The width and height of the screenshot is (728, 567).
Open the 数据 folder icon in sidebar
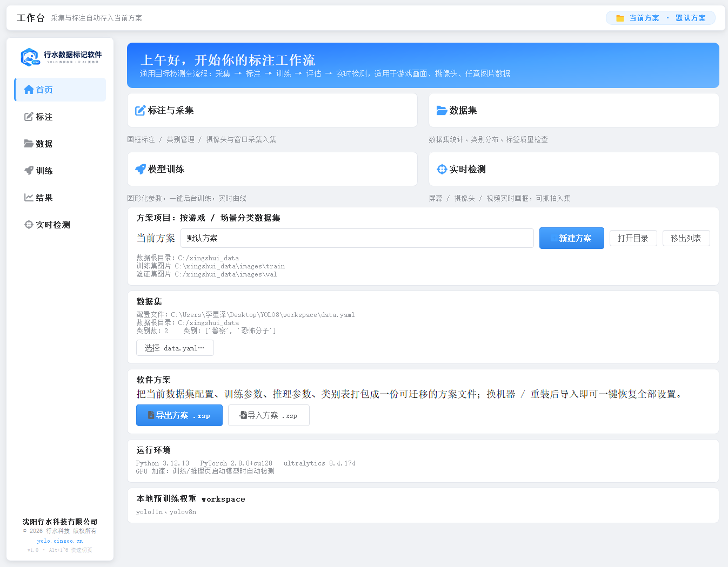29,144
